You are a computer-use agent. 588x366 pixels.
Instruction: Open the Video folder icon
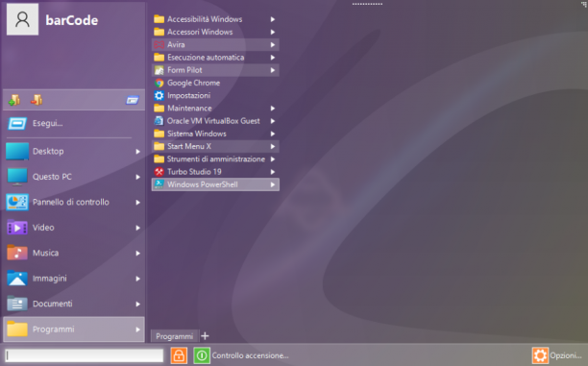coord(17,228)
